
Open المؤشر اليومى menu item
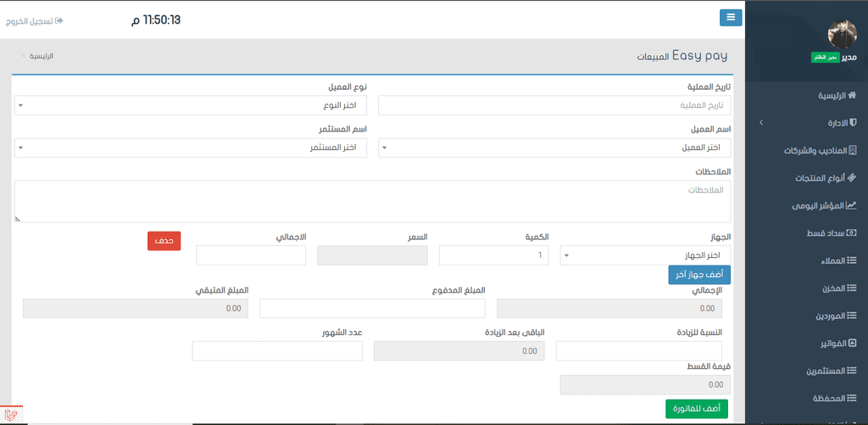825,205
